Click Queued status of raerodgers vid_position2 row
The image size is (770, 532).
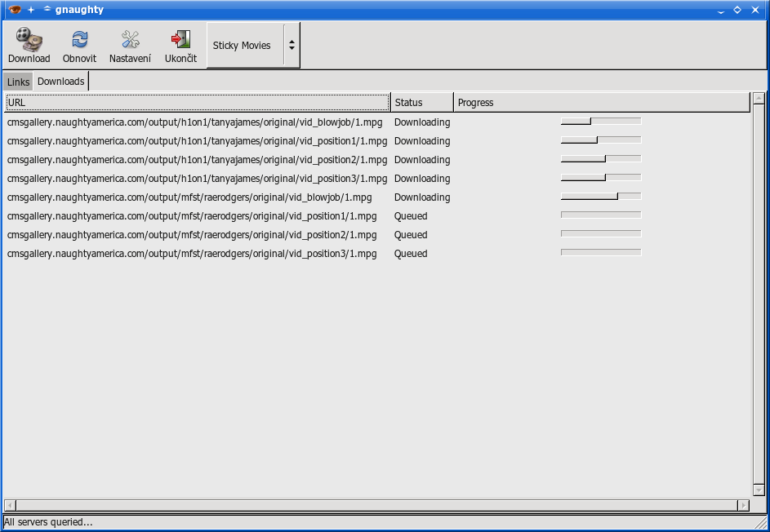pos(411,235)
